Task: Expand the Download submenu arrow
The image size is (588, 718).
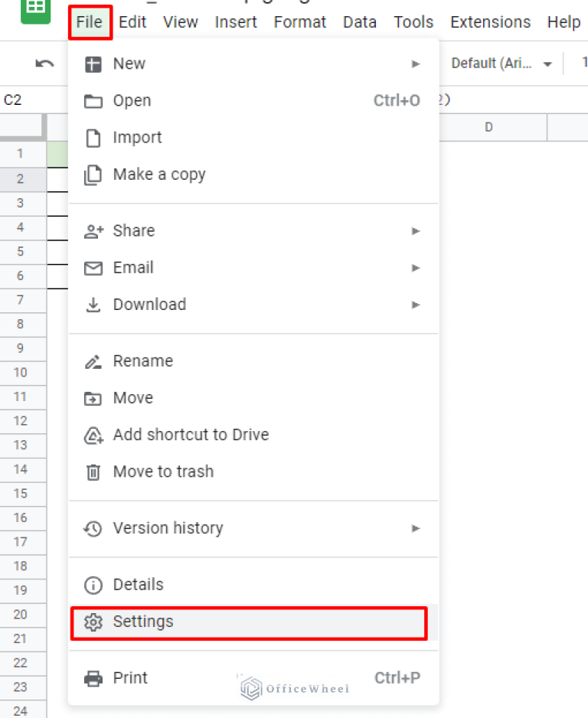Action: 416,305
